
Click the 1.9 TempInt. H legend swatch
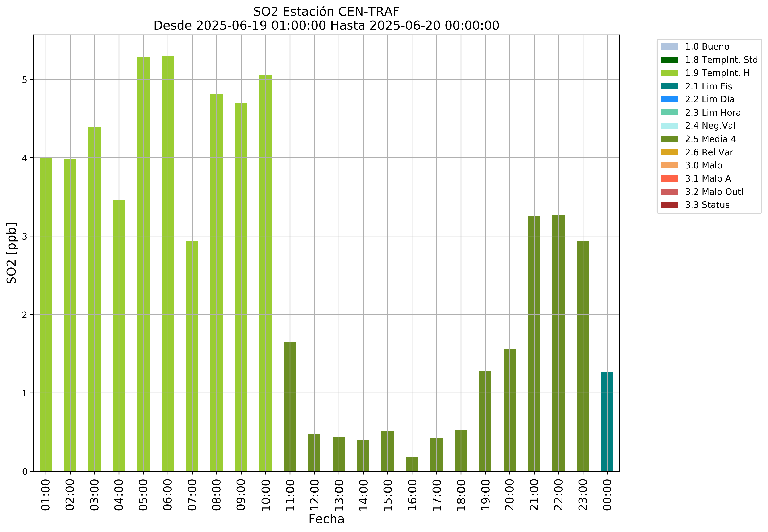[x=669, y=73]
